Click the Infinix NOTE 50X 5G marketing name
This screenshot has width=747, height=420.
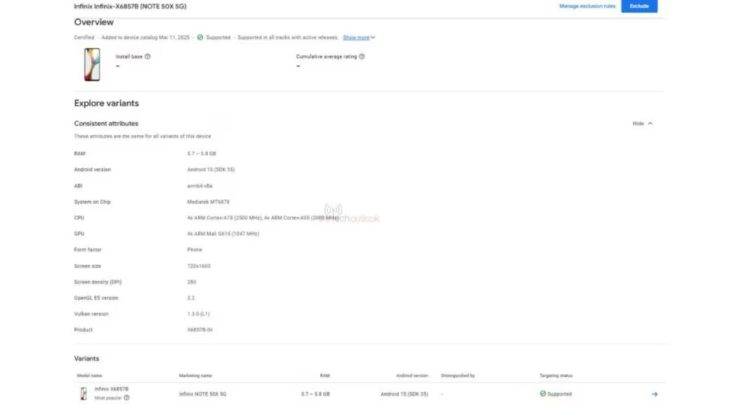coord(204,394)
